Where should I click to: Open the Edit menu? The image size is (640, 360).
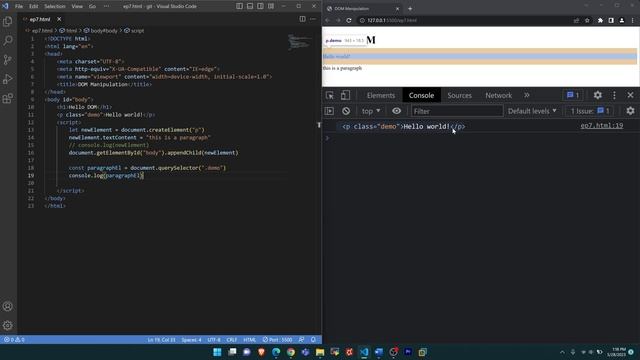[x=33, y=6]
